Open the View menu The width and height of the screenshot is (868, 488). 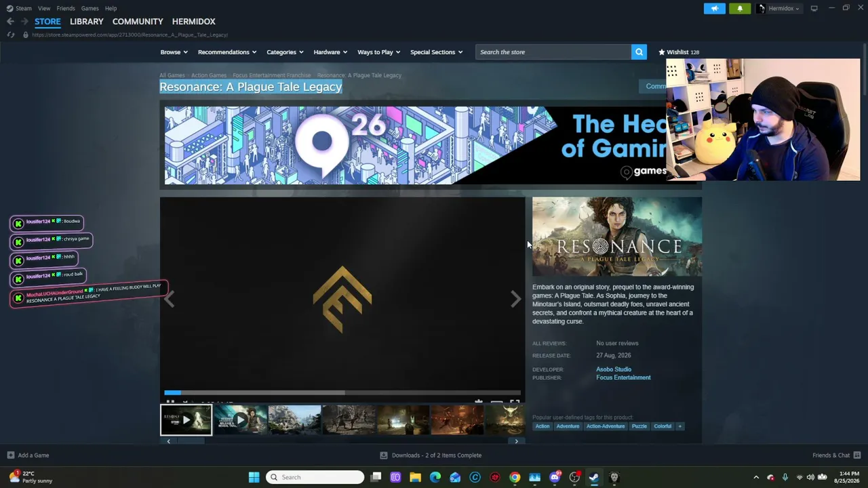point(44,8)
